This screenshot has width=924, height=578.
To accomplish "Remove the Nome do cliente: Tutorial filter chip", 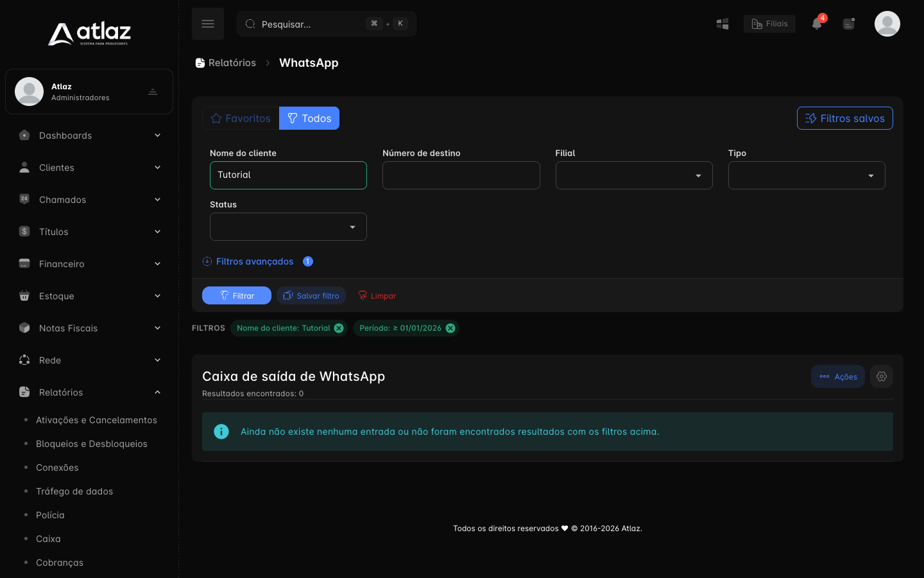I will tap(339, 328).
